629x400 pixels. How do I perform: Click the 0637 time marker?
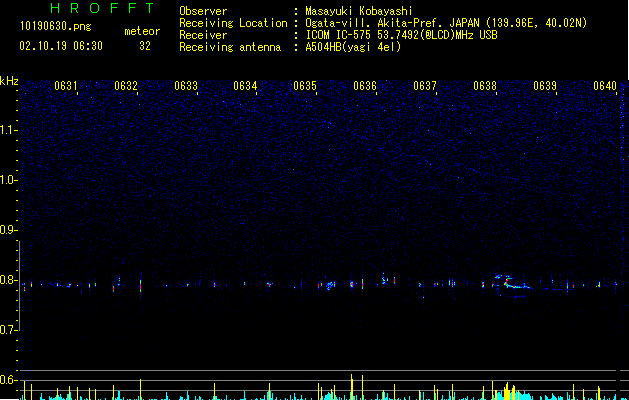pos(425,86)
